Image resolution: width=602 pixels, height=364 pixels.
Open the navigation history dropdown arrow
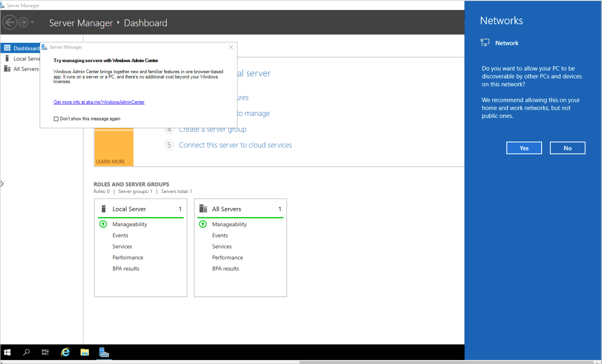(x=33, y=22)
